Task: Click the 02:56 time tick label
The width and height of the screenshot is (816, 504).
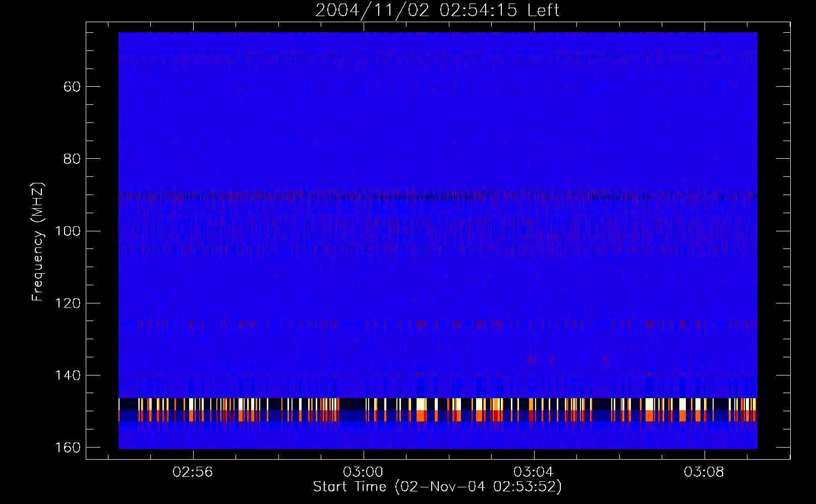Action: [x=193, y=472]
